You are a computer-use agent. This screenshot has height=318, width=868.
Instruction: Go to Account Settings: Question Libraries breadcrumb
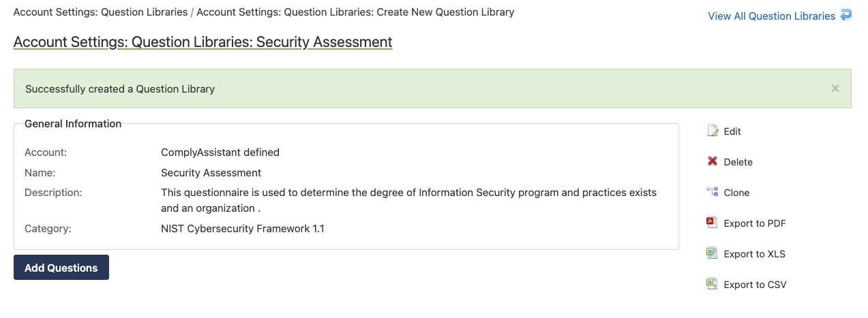click(101, 12)
